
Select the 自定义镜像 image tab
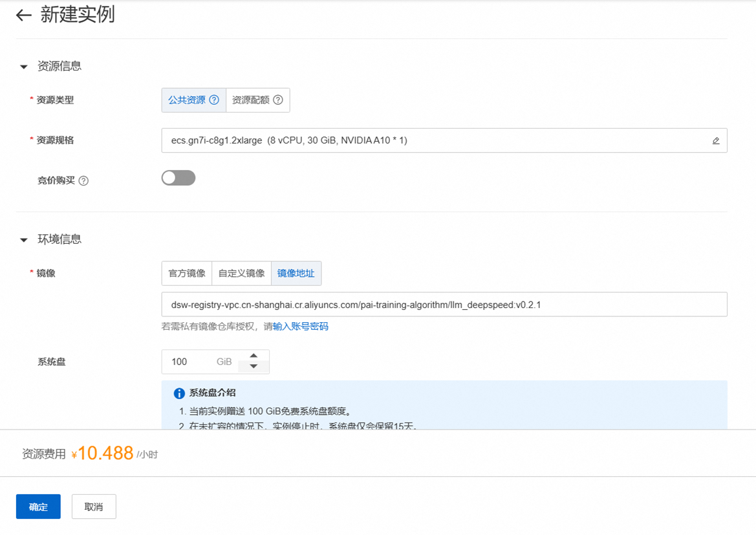[x=241, y=273]
